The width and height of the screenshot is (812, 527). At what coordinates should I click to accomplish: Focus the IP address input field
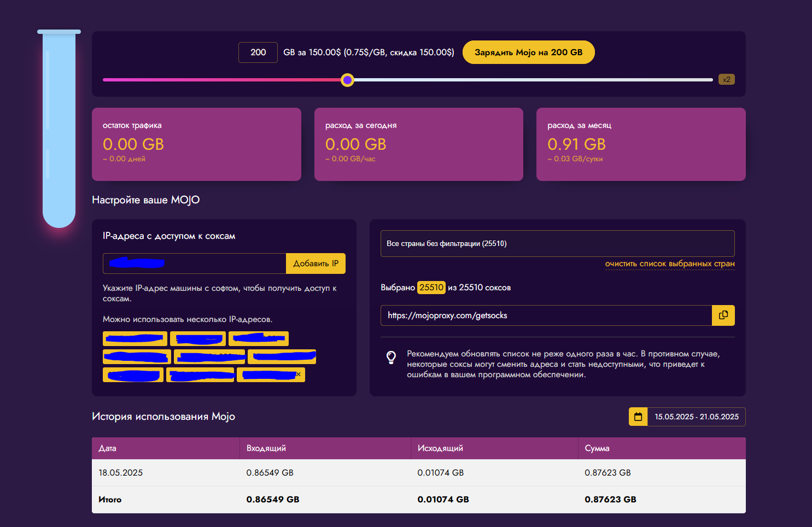tap(195, 263)
